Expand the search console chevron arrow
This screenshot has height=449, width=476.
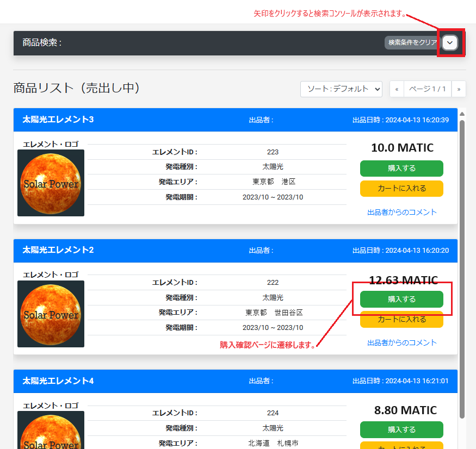click(x=450, y=42)
